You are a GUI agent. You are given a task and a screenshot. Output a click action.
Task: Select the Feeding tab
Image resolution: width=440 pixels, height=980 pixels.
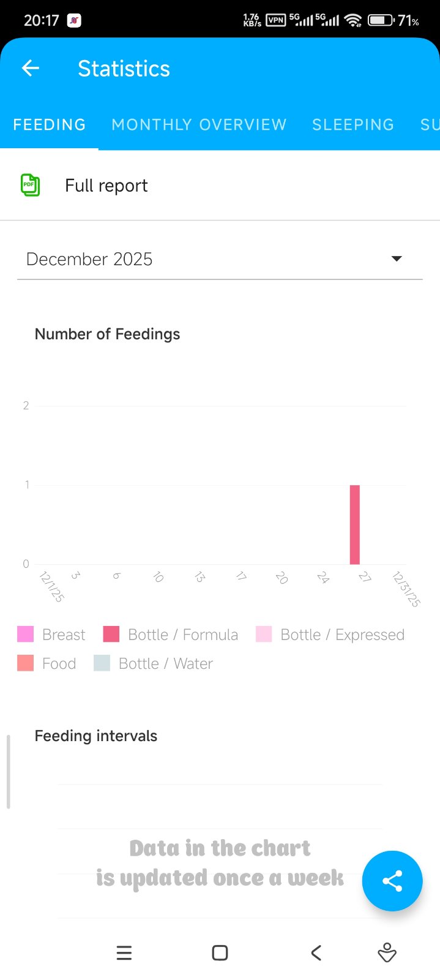50,124
